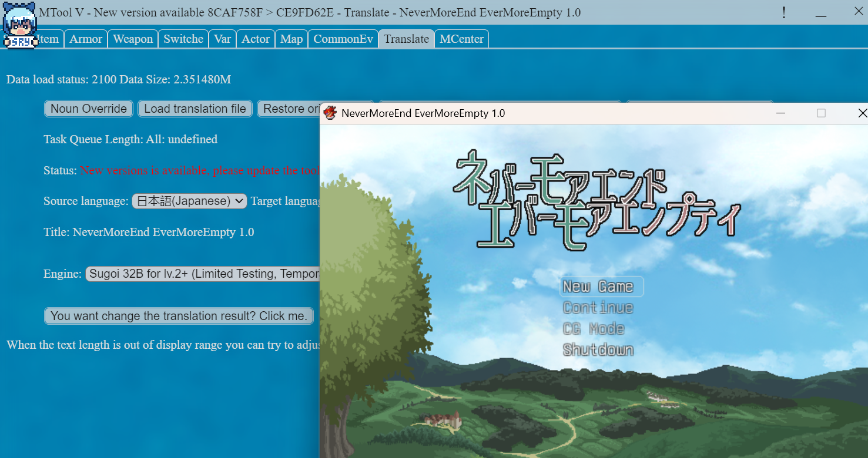The image size is (868, 458).
Task: Click the exclamation mark icon in MTool title bar
Action: pyautogui.click(x=784, y=12)
